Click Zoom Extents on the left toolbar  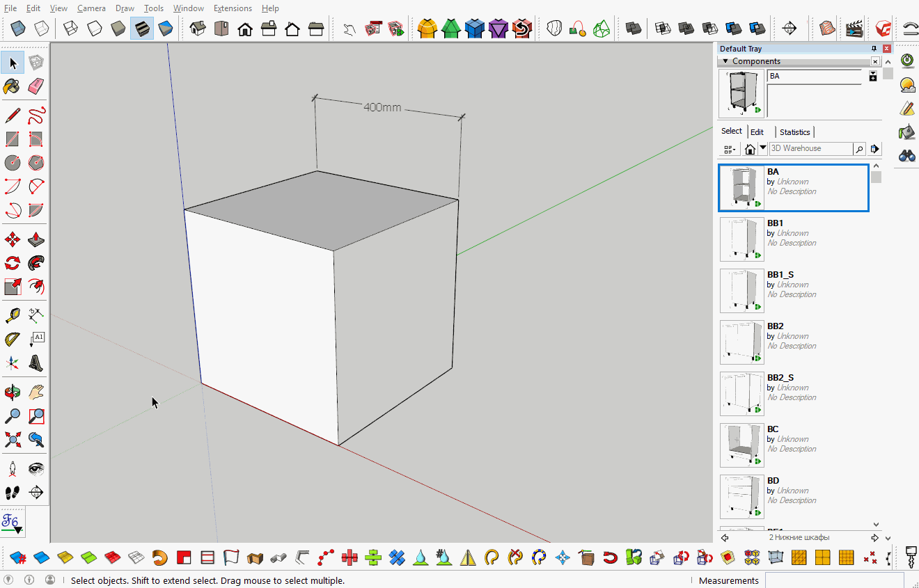13,439
